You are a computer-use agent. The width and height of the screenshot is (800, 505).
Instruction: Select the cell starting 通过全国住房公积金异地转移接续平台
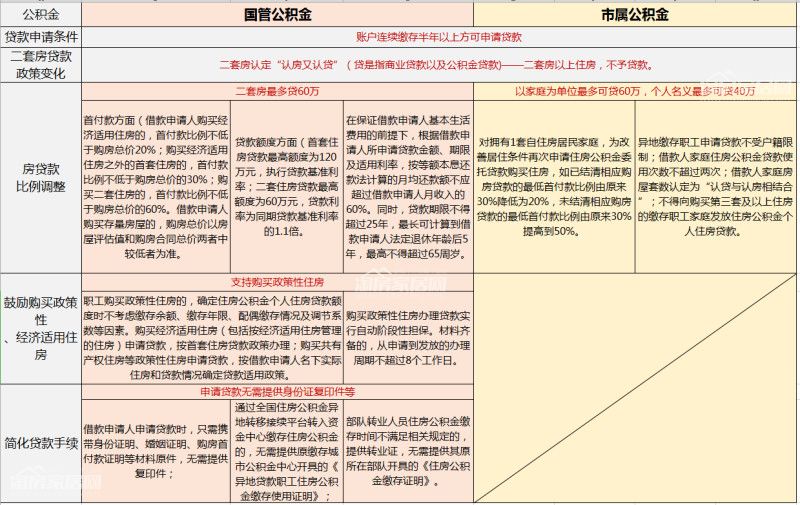click(287, 451)
